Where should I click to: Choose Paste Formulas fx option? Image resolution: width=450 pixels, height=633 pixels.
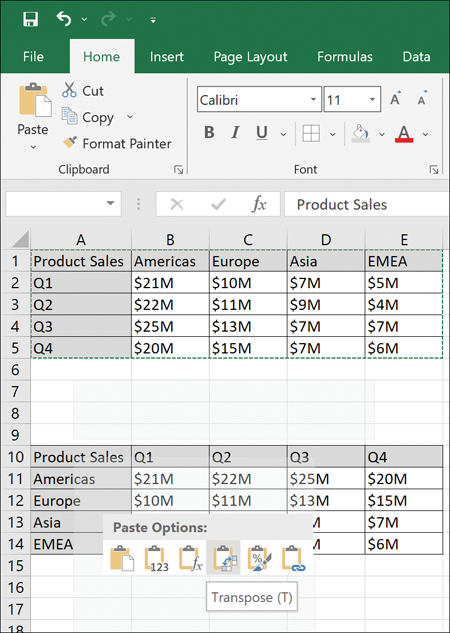[x=190, y=558]
